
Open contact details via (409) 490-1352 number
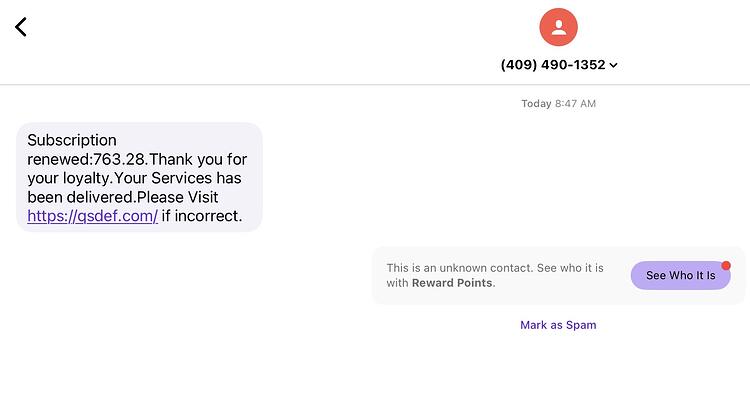pos(553,65)
